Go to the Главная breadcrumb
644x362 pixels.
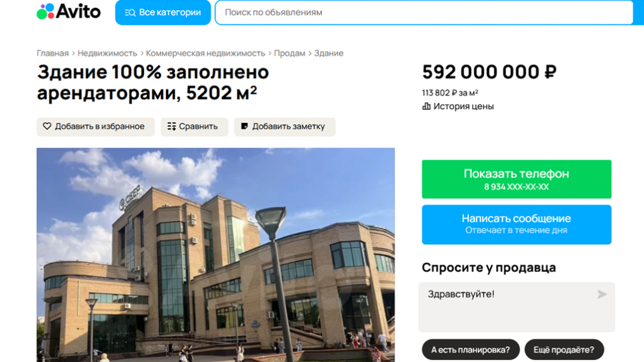[x=52, y=54]
